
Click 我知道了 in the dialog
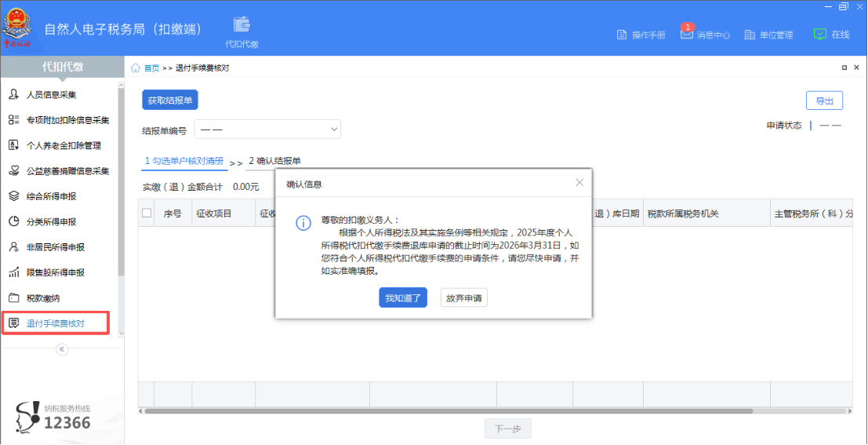point(403,297)
